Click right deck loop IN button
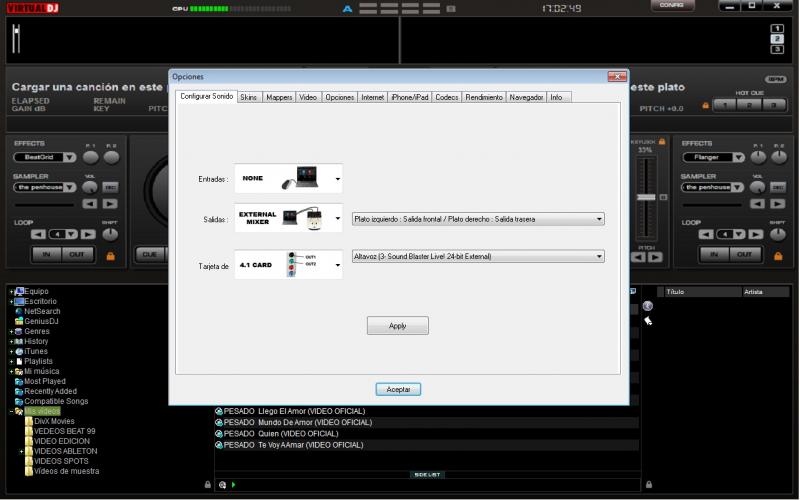 [714, 254]
